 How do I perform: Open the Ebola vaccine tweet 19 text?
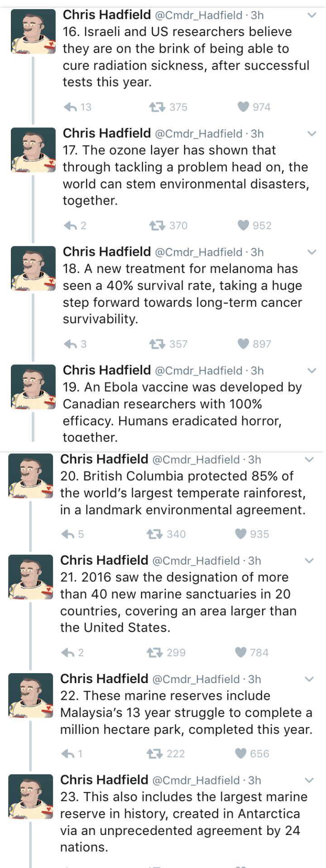click(x=182, y=412)
